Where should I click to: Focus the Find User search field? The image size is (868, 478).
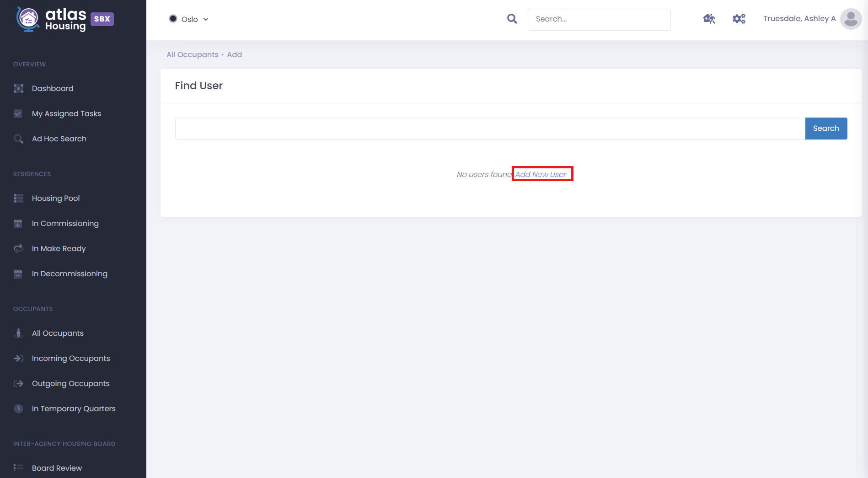pos(490,129)
